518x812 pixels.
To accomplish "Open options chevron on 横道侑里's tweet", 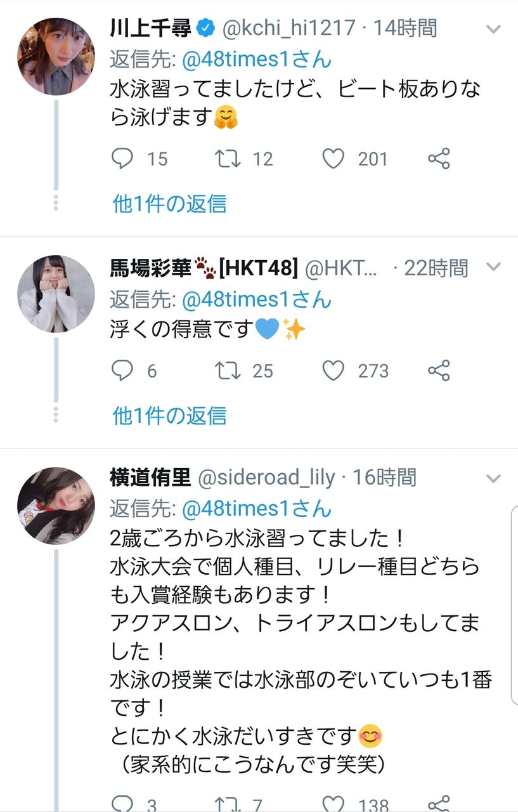I will (x=493, y=478).
